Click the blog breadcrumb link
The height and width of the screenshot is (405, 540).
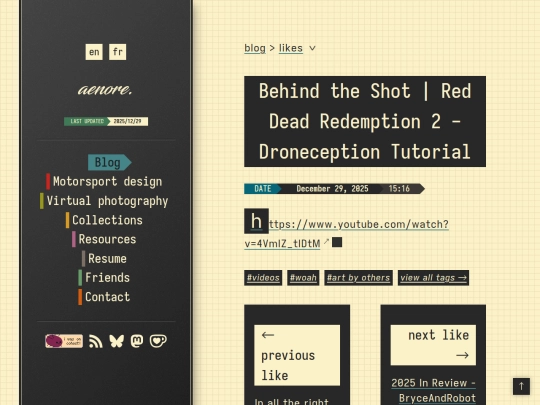pos(255,48)
